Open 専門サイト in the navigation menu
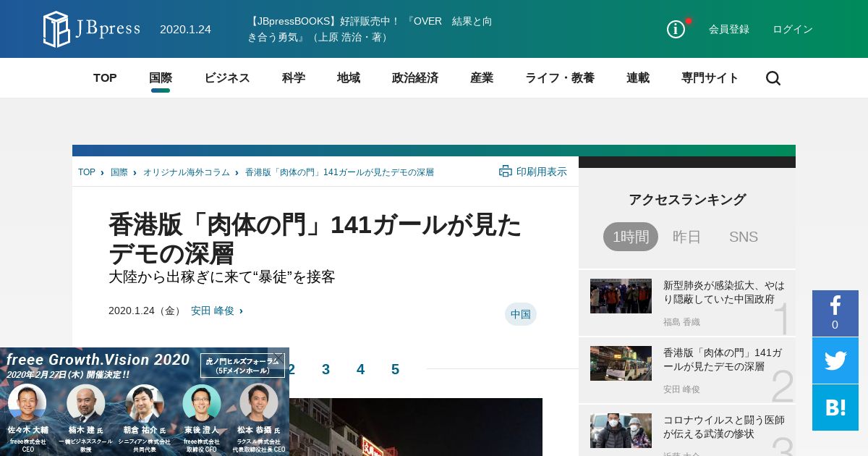Image resolution: width=868 pixels, height=456 pixels. pyautogui.click(x=710, y=78)
